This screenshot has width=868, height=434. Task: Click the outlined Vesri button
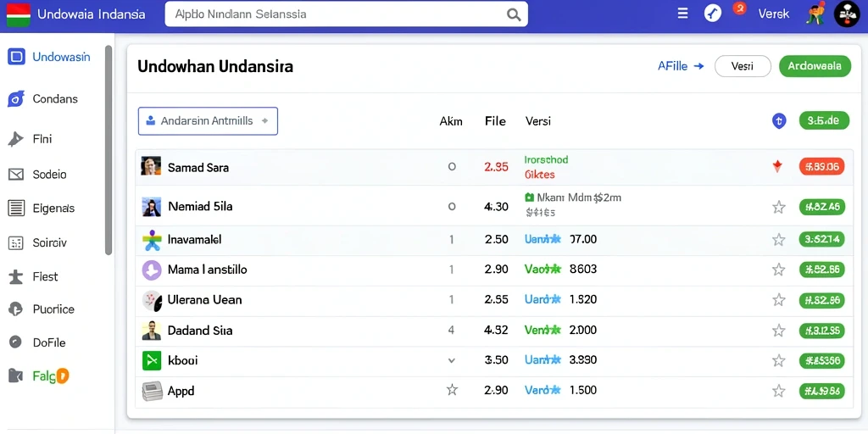tap(743, 66)
